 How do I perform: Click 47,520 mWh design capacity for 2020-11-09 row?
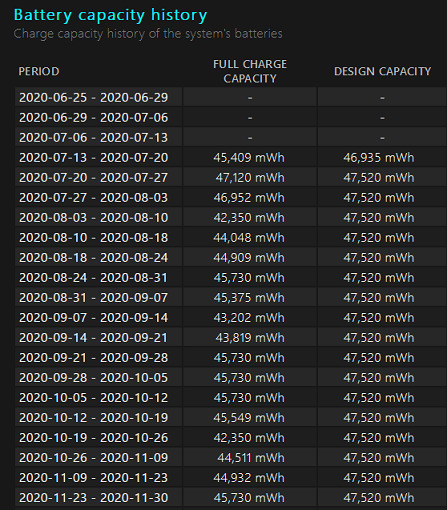point(379,478)
